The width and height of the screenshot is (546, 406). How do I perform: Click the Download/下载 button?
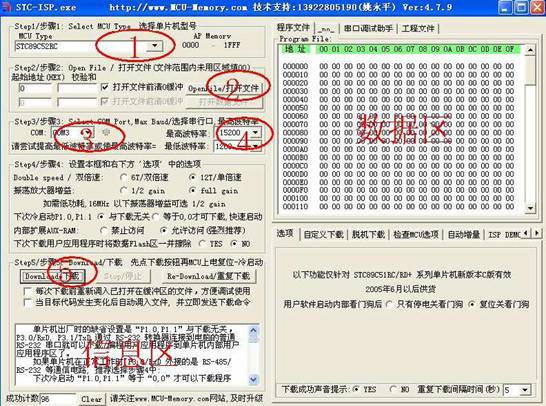pos(52,276)
